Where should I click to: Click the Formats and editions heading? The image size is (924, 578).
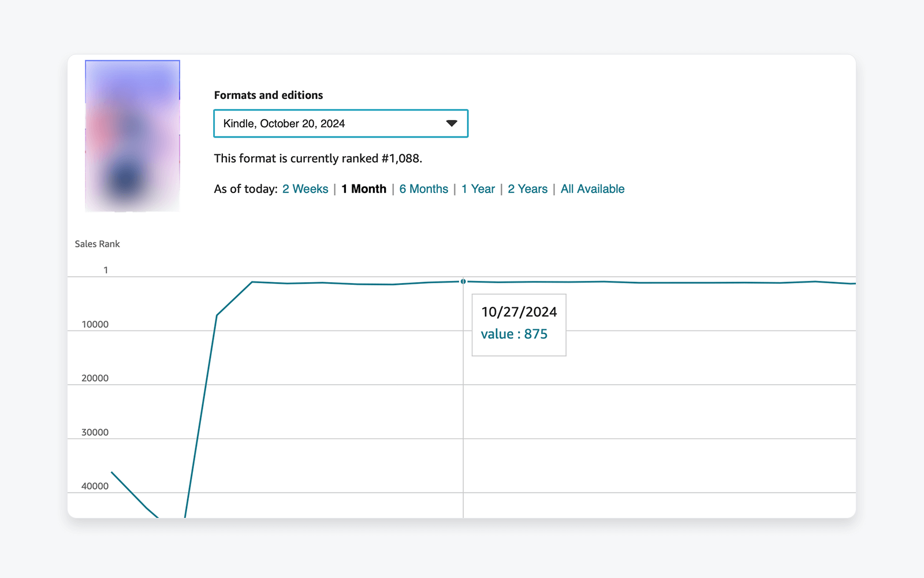[x=269, y=95]
